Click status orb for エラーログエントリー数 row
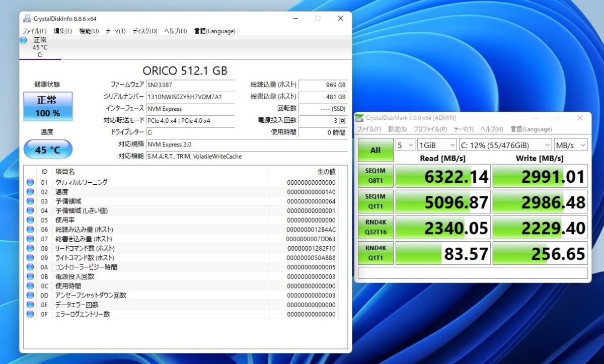Viewport: 604px width, 364px height. 30,314
